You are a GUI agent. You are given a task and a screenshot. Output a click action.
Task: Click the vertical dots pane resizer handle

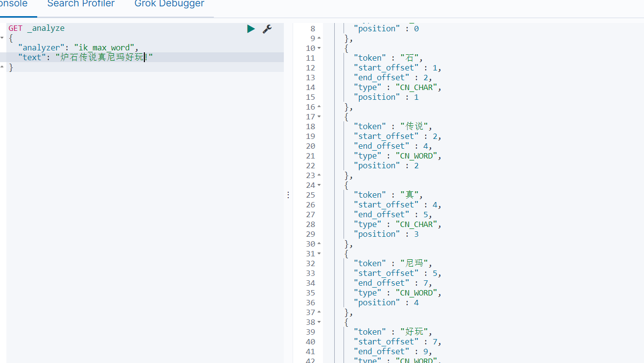(x=288, y=195)
